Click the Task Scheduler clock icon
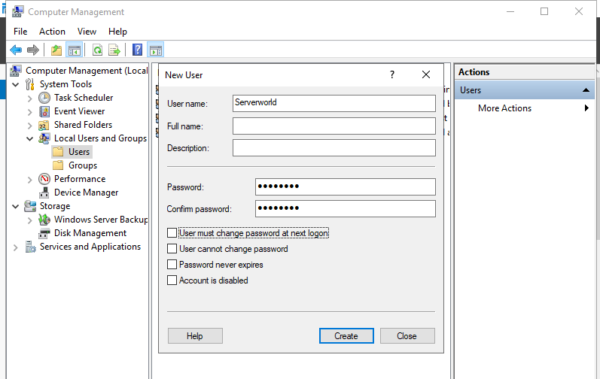This screenshot has width=600, height=379. pyautogui.click(x=44, y=98)
